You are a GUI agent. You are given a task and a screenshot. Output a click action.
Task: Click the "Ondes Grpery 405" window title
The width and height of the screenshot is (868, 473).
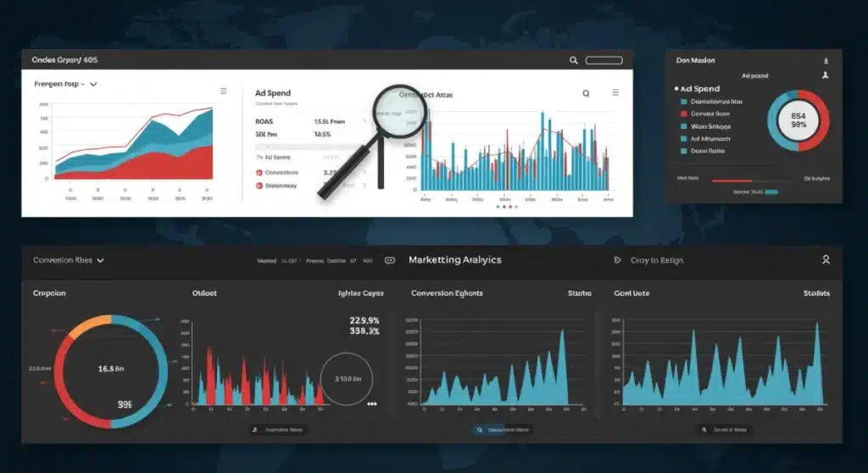point(64,60)
